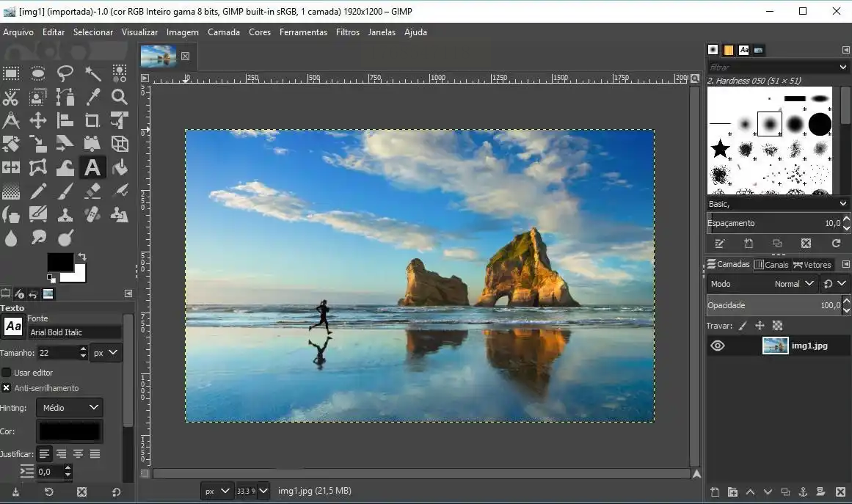Choose the Scissors Select tool
The width and height of the screenshot is (852, 504).
pyautogui.click(x=11, y=97)
